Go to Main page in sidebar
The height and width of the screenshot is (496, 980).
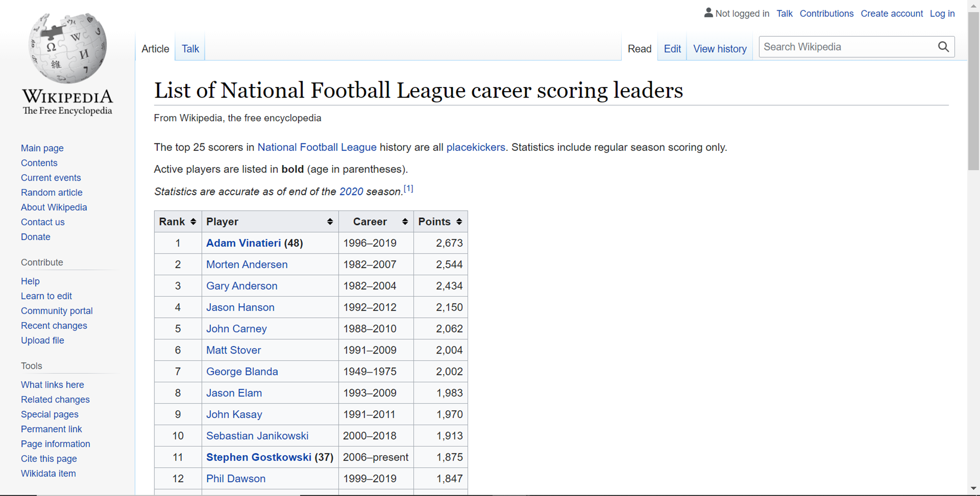42,148
